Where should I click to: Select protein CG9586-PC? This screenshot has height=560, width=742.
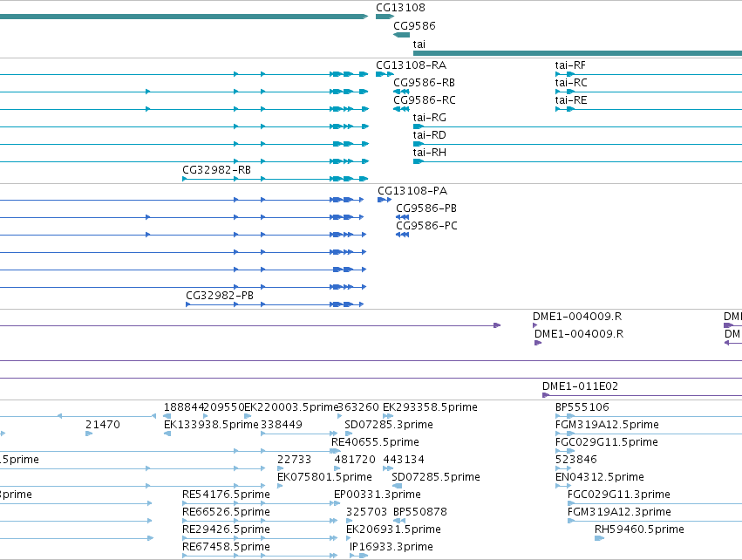(x=426, y=226)
